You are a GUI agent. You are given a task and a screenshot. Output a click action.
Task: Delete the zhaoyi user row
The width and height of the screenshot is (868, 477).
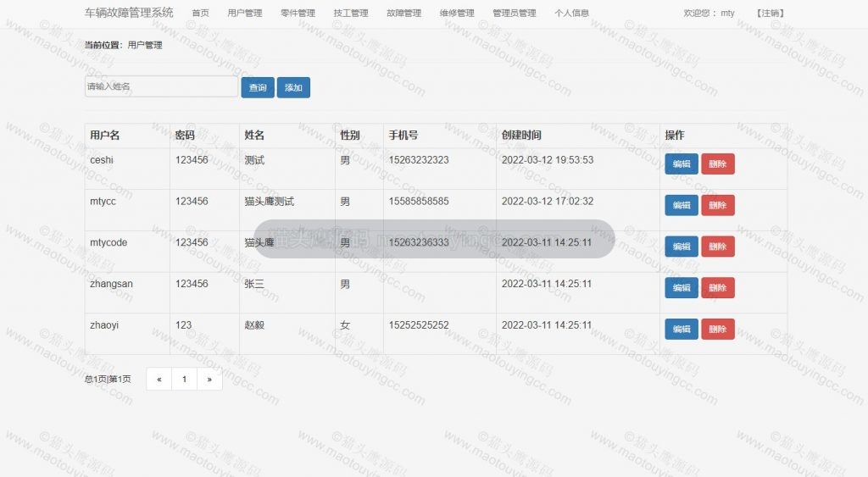(x=717, y=330)
